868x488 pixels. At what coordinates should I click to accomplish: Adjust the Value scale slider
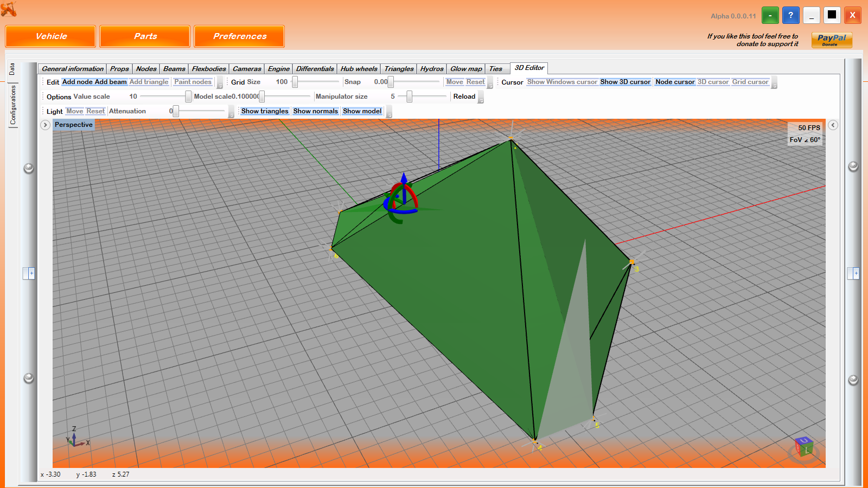(x=165, y=97)
